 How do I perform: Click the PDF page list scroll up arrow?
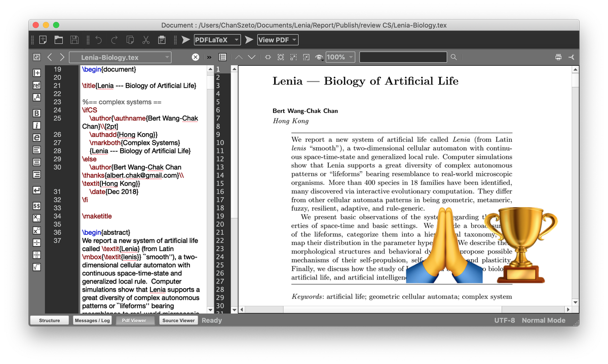coord(234,68)
